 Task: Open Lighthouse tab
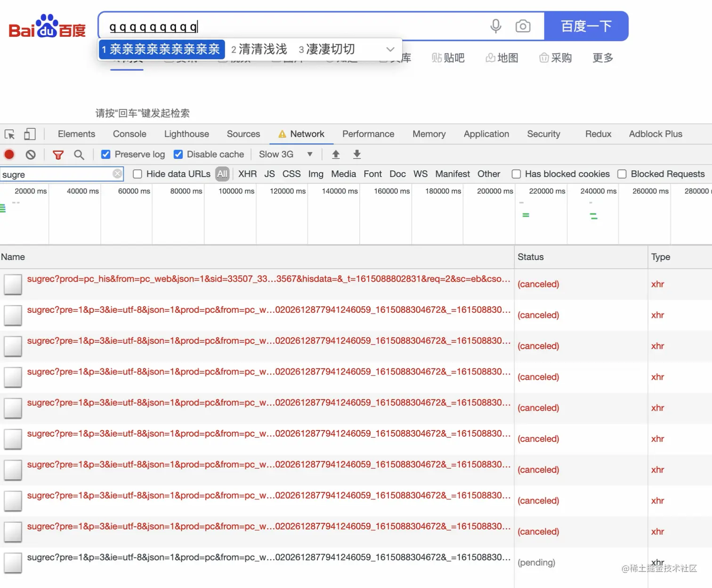pyautogui.click(x=186, y=134)
